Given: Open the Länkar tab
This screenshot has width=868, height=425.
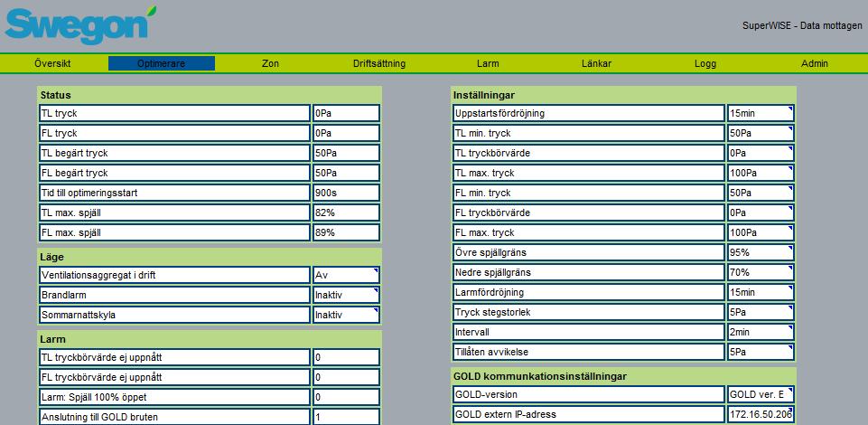Looking at the screenshot, I should tap(597, 63).
